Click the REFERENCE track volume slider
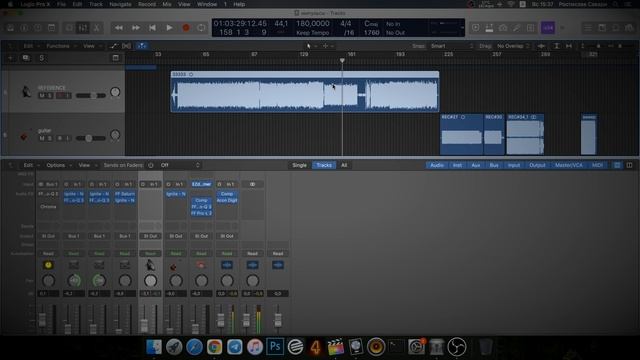Viewport: 640px width, 360px height. (x=91, y=96)
